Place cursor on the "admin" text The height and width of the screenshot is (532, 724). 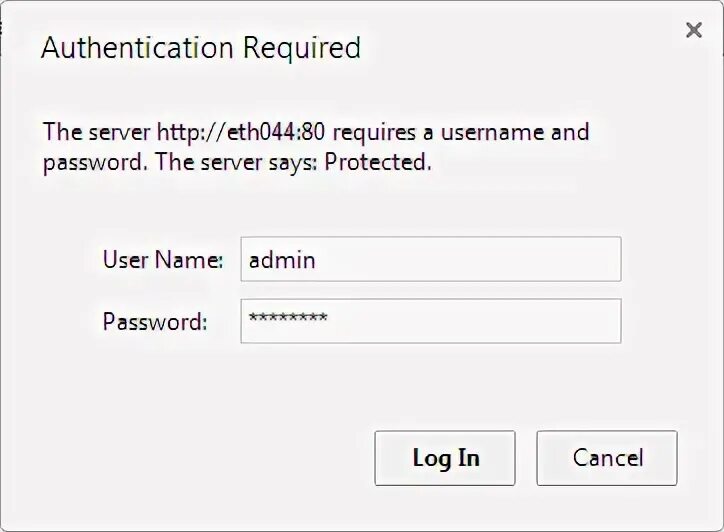[282, 260]
